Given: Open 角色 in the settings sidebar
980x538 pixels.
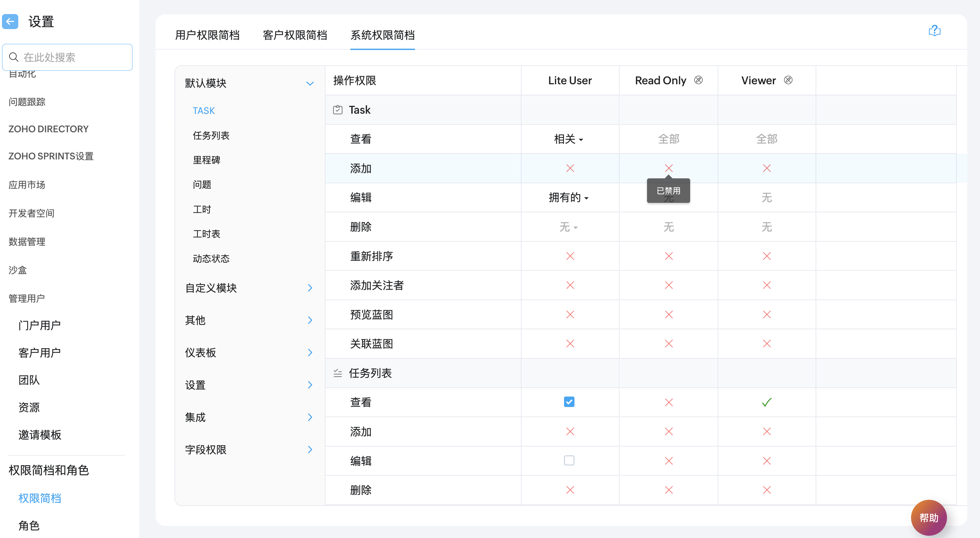Looking at the screenshot, I should [29, 526].
